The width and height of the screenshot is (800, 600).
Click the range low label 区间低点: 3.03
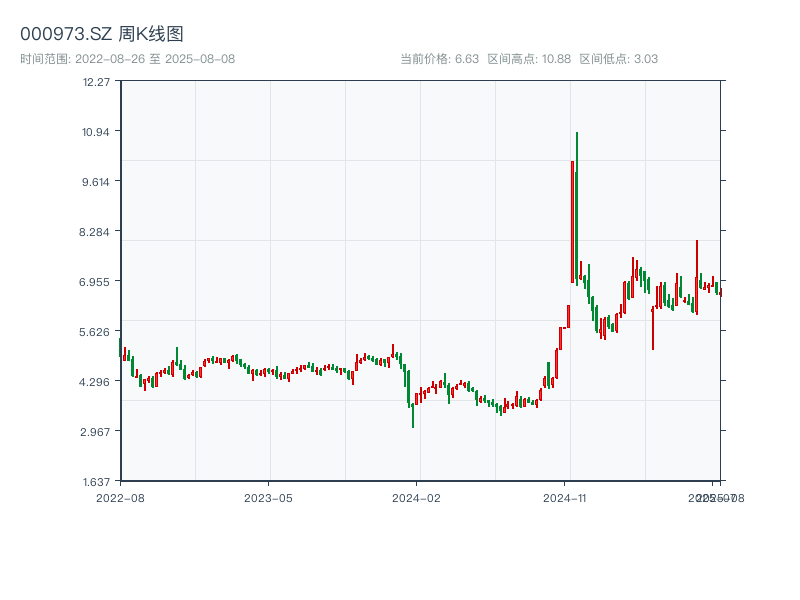(x=618, y=59)
